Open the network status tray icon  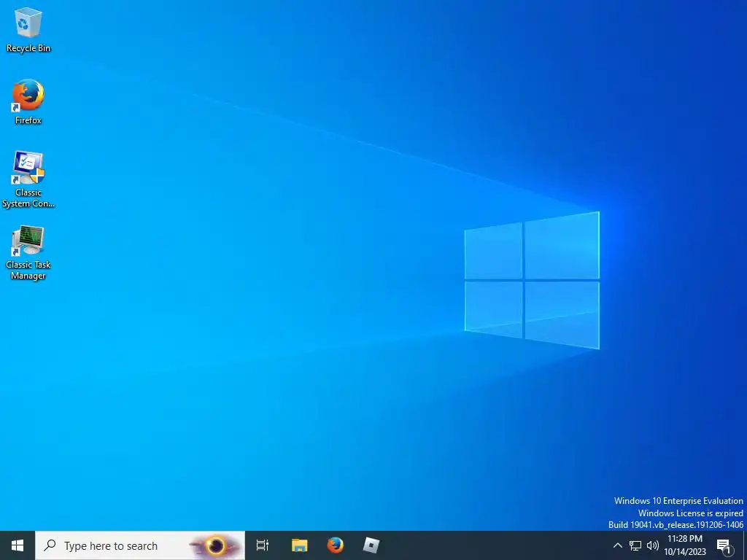635,545
